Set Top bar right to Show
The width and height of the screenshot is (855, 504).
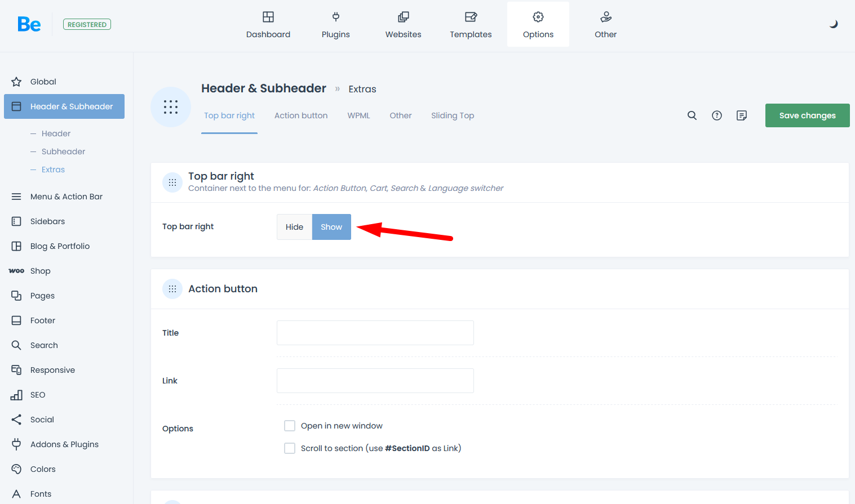331,227
